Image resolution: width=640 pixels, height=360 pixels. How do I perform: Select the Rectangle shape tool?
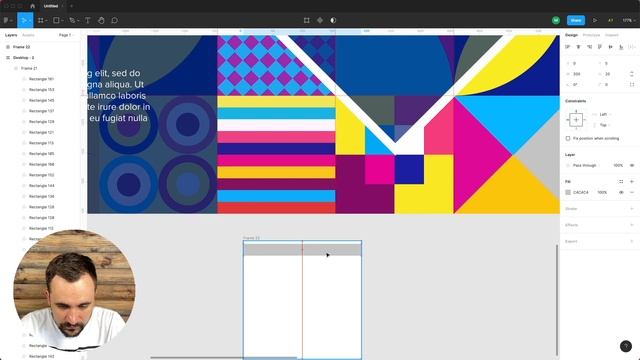[x=57, y=20]
